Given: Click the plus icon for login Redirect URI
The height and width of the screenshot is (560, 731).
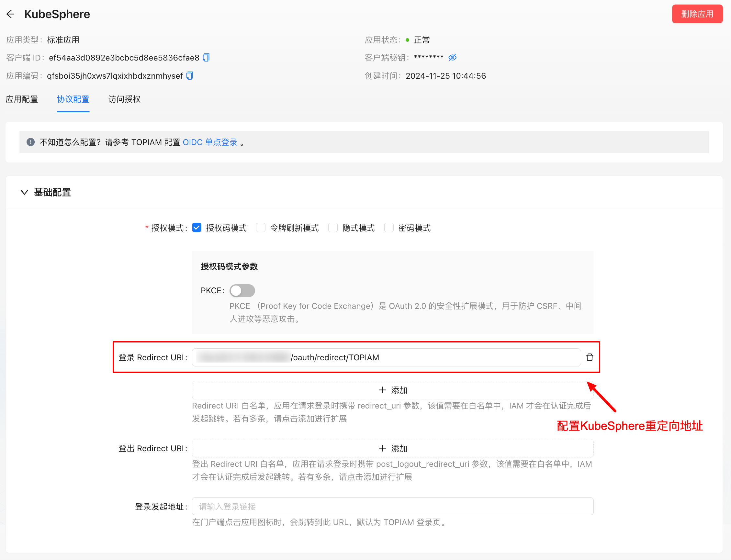Looking at the screenshot, I should click(382, 390).
